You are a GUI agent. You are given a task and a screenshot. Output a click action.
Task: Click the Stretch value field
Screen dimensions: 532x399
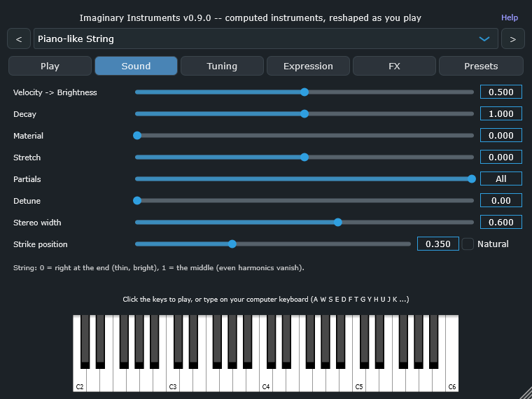click(x=500, y=157)
